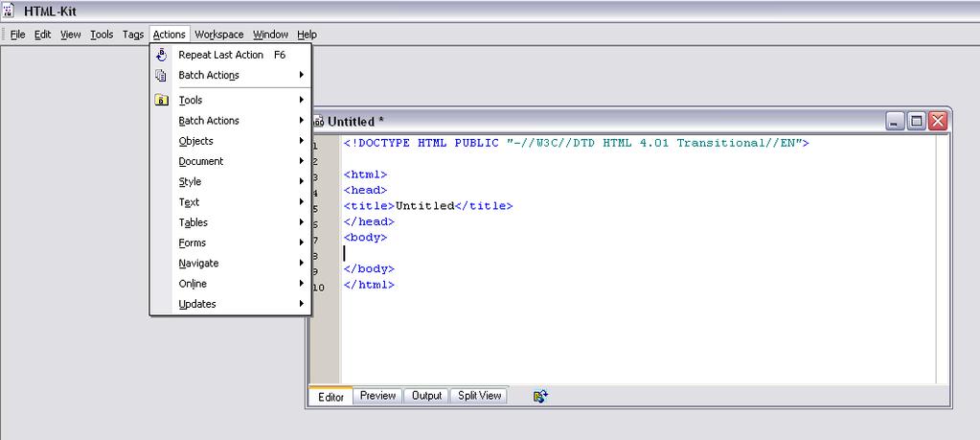Expand the Forms submenu
The image size is (980, 440).
point(231,243)
